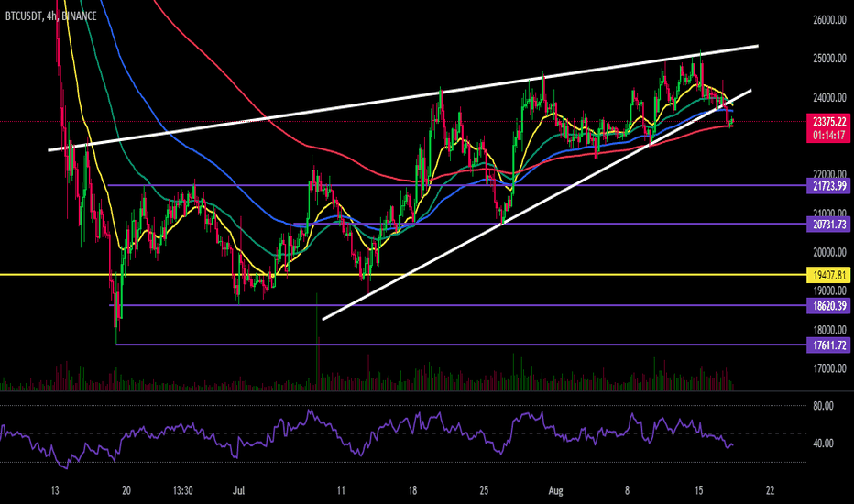Image resolution: width=854 pixels, height=504 pixels.
Task: Click the RSI 40.00 scale value
Action: (x=823, y=444)
